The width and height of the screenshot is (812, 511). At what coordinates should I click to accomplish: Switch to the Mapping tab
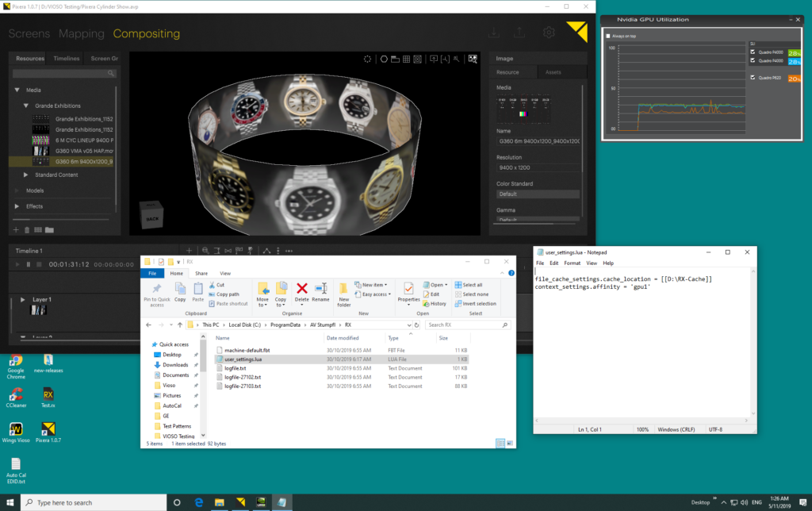pos(81,33)
